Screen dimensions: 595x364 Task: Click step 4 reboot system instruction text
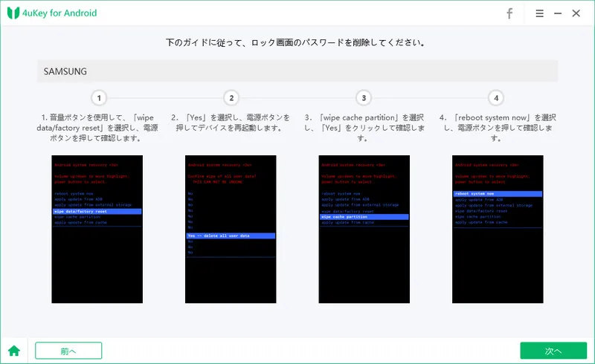tap(497, 128)
